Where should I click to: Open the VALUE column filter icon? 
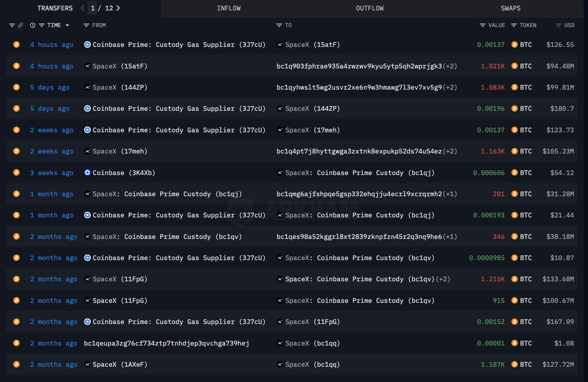(x=482, y=25)
